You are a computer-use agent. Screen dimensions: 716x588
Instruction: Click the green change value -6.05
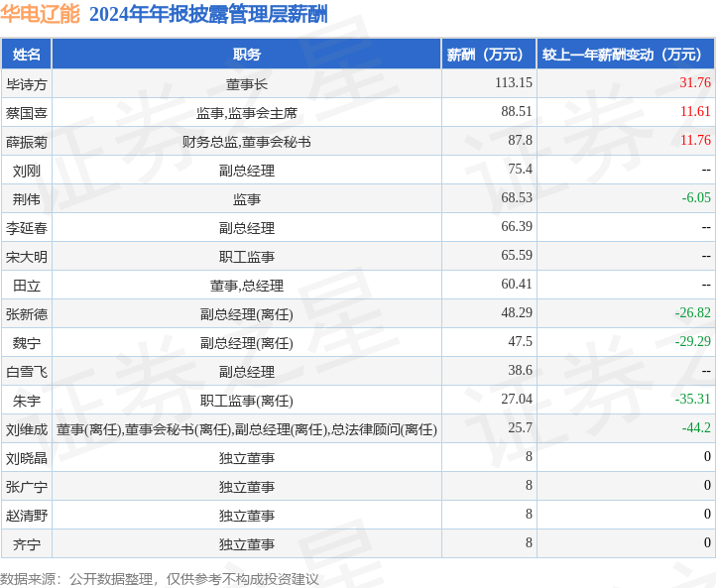(x=696, y=197)
